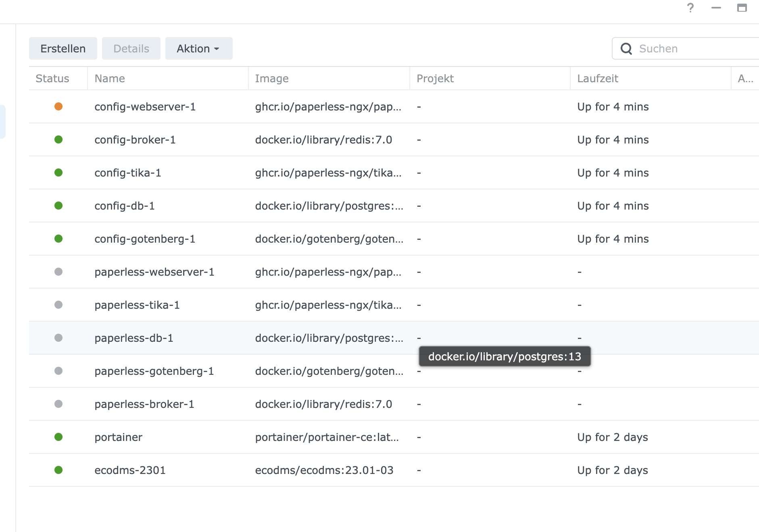Click the Details button

pyautogui.click(x=131, y=48)
